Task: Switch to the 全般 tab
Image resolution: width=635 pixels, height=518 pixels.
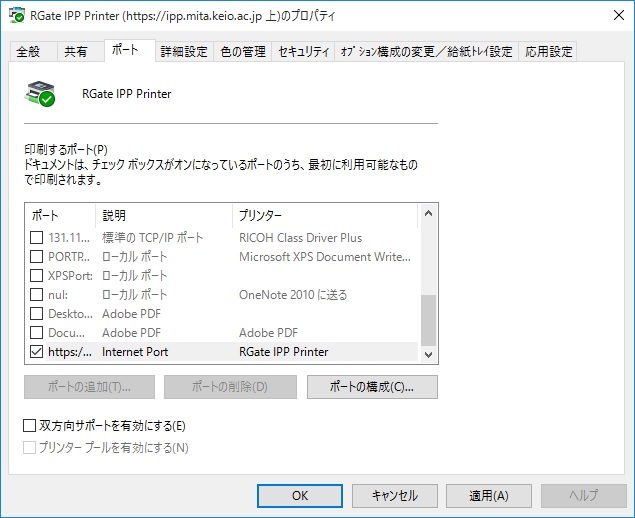Action: click(29, 52)
